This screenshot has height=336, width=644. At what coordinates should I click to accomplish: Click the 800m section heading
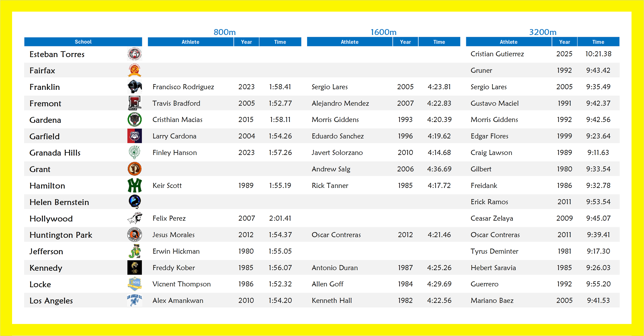pos(224,32)
